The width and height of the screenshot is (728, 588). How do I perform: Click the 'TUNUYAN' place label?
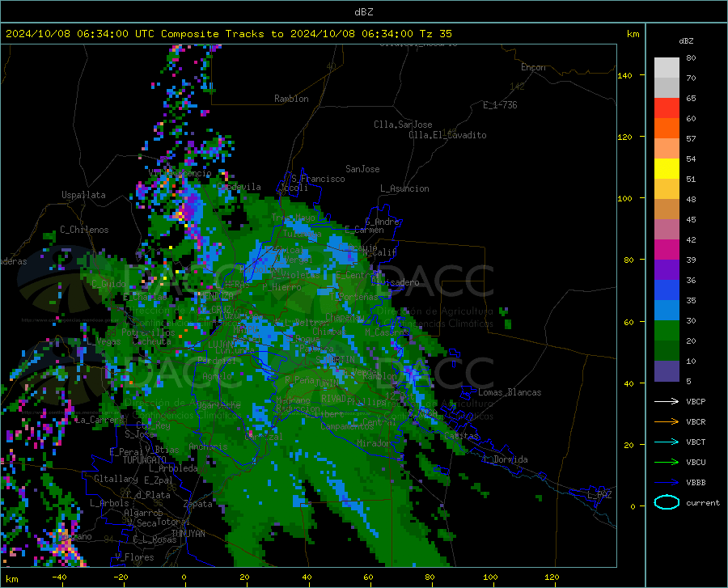(x=188, y=534)
